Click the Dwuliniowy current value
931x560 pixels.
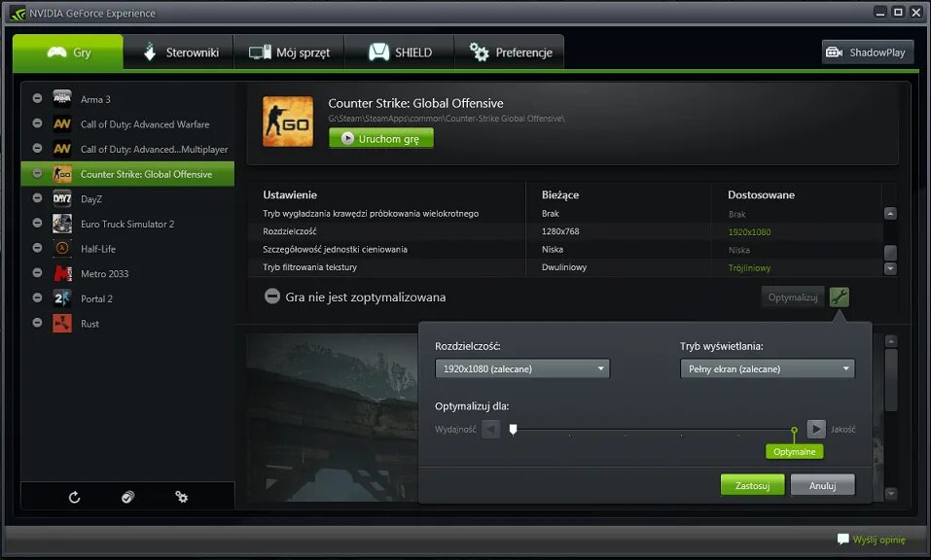[564, 267]
